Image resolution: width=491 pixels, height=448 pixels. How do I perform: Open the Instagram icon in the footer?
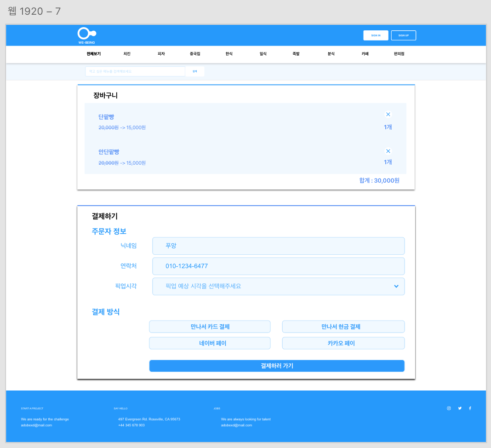(x=449, y=408)
